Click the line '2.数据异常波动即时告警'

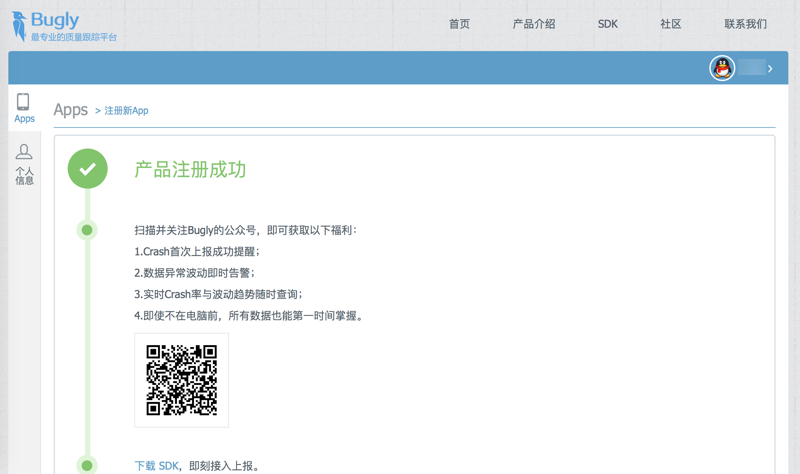(194, 273)
